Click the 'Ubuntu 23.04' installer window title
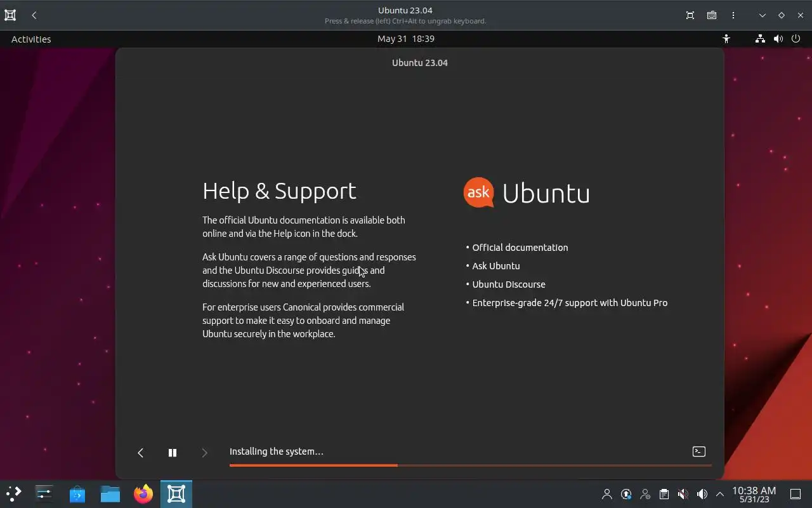 click(420, 63)
